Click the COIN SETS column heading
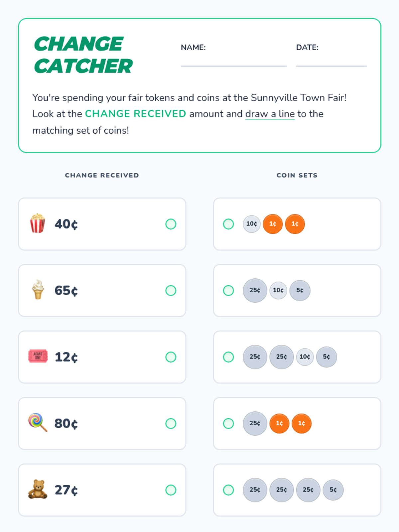Image resolution: width=399 pixels, height=532 pixels. [297, 175]
